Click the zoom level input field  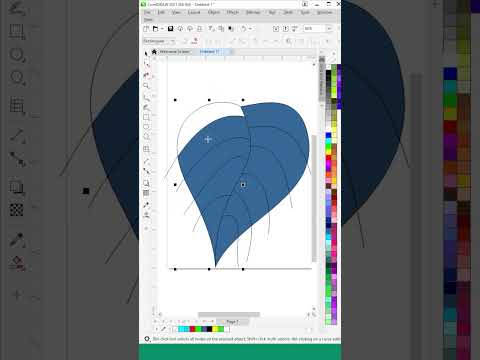pyautogui.click(x=314, y=29)
